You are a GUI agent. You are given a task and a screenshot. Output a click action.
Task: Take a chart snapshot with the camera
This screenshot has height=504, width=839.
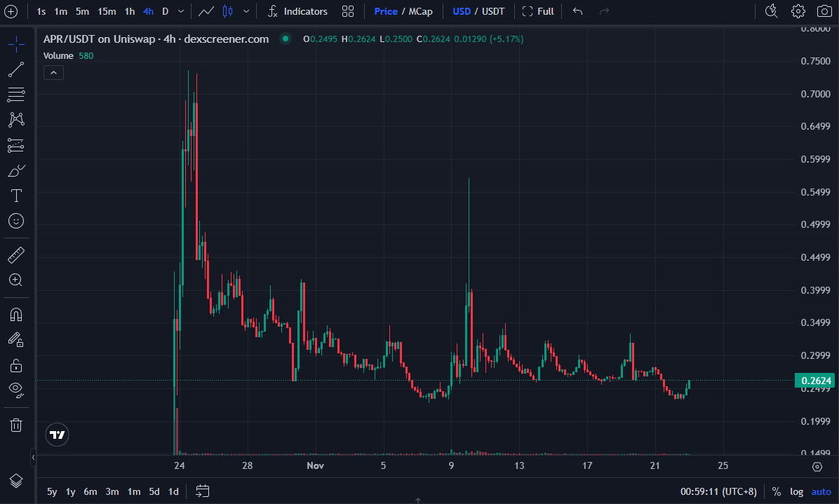tap(824, 11)
